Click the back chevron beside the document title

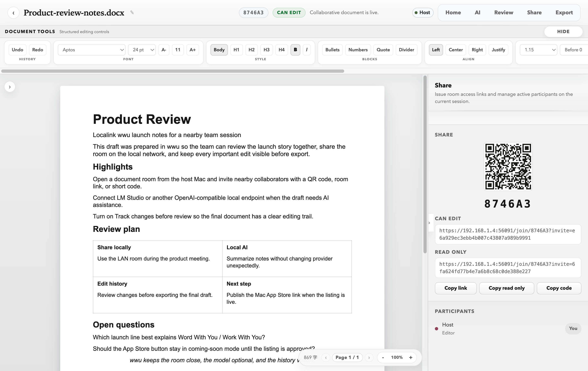click(13, 13)
